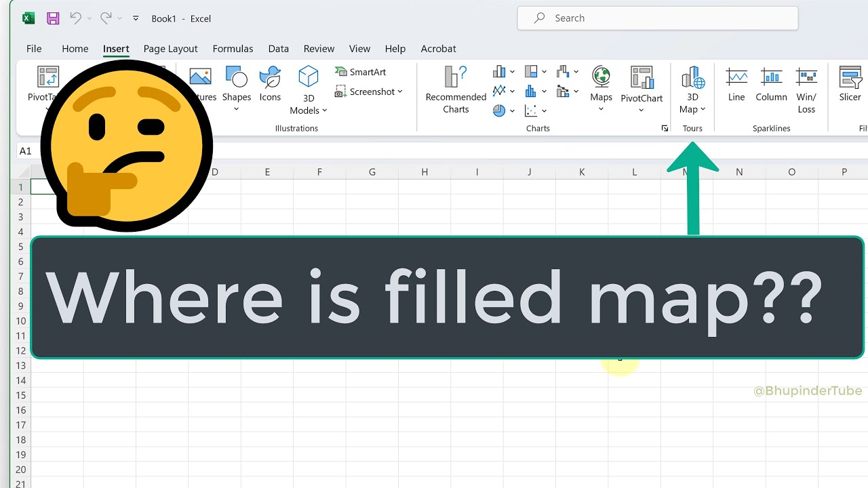The width and height of the screenshot is (868, 488).
Task: Click the PivotChart icon
Action: pos(642,77)
